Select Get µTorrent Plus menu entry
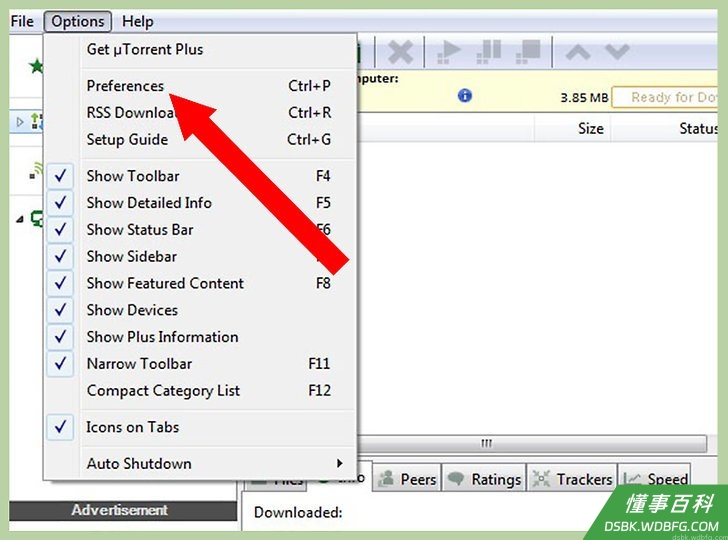728x540 pixels. point(201,49)
